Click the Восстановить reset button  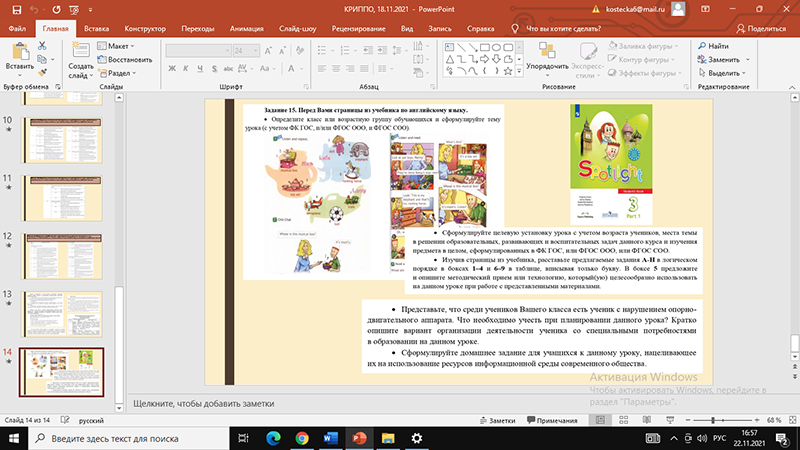pos(124,60)
